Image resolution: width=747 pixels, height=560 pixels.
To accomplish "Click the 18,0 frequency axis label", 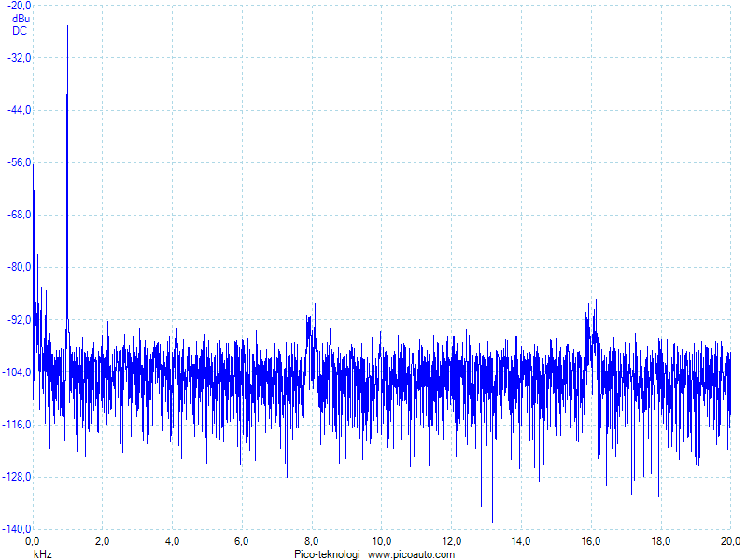I will 660,541.
